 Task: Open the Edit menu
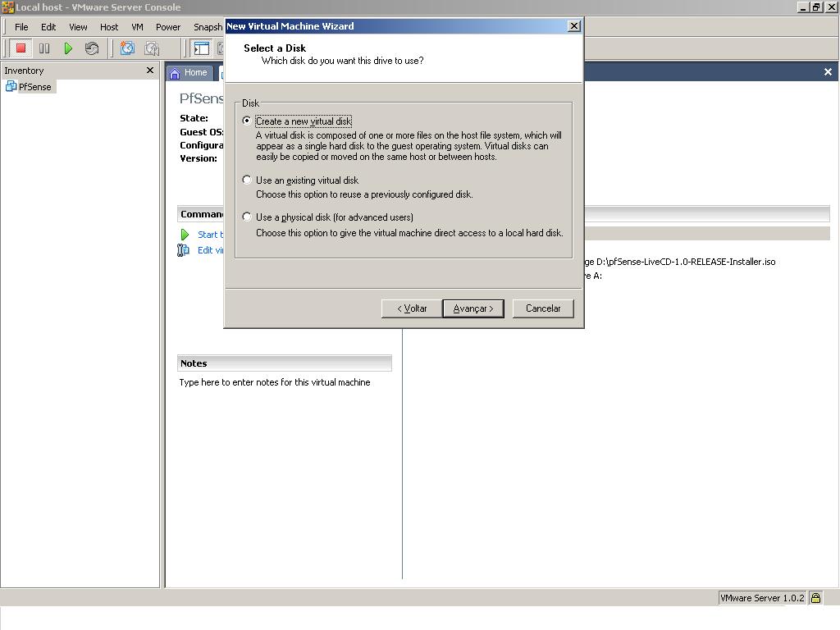pos(48,27)
